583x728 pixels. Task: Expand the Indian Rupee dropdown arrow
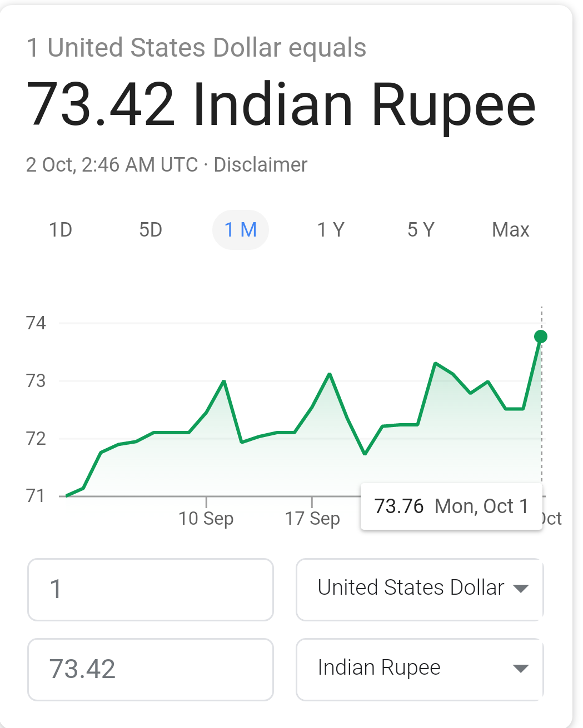pyautogui.click(x=521, y=669)
